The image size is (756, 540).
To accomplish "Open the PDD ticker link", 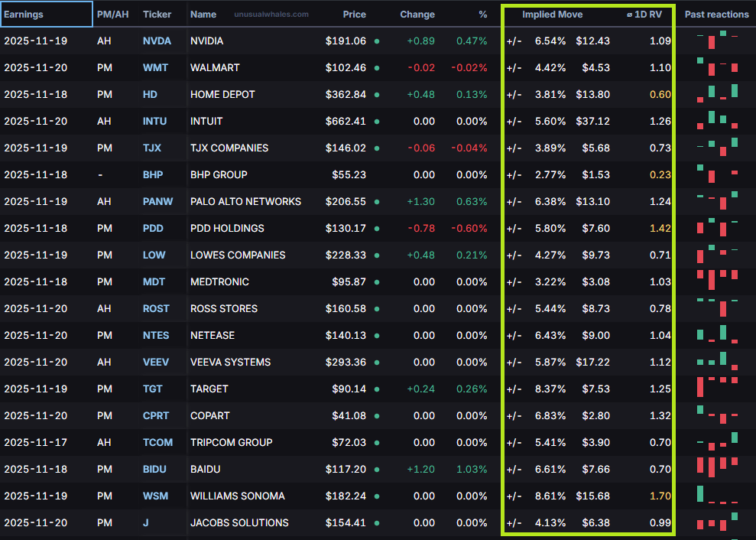I will tap(153, 228).
